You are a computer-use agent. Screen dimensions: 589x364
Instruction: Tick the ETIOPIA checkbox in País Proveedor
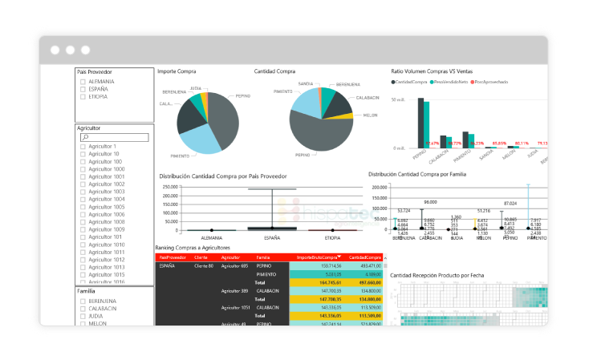[82, 96]
